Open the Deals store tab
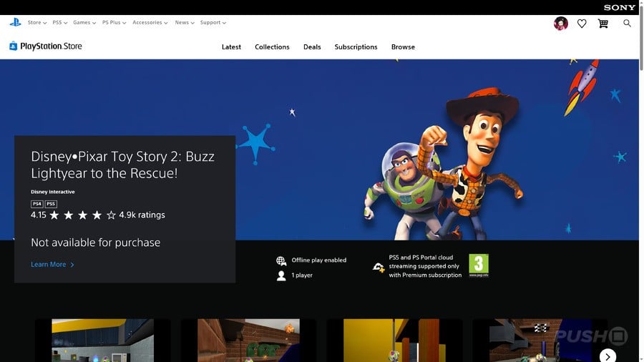The image size is (644, 362). [x=312, y=47]
